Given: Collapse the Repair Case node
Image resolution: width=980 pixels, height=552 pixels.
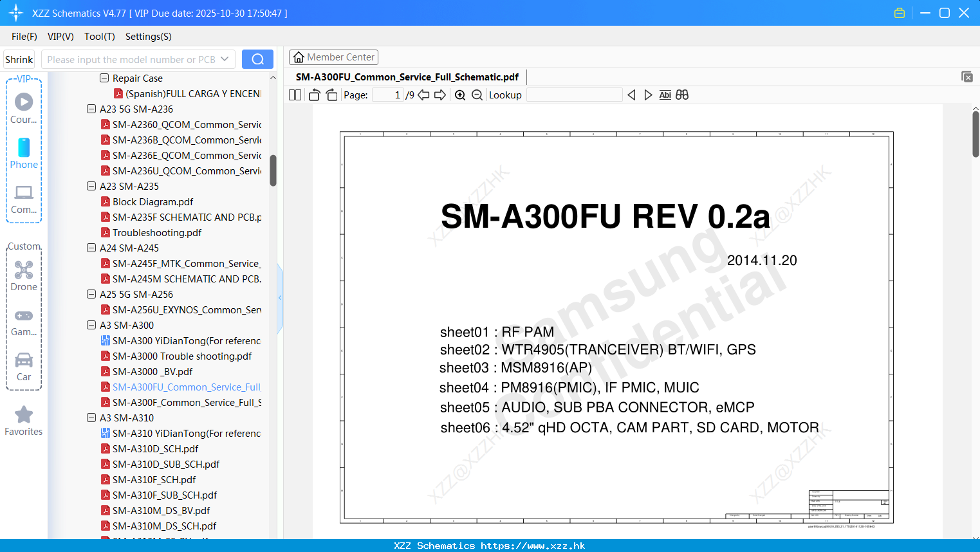Looking at the screenshot, I should tap(104, 78).
